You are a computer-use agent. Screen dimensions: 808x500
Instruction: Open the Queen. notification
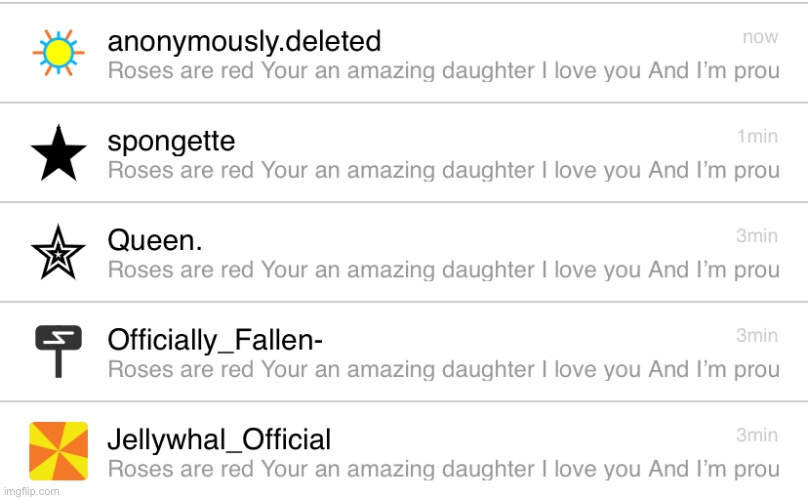coord(404,252)
